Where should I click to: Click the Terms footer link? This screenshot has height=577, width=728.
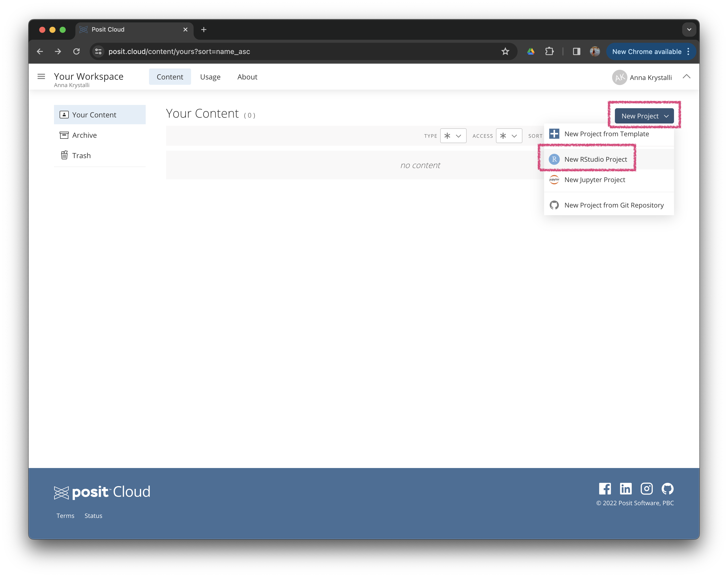pos(65,516)
